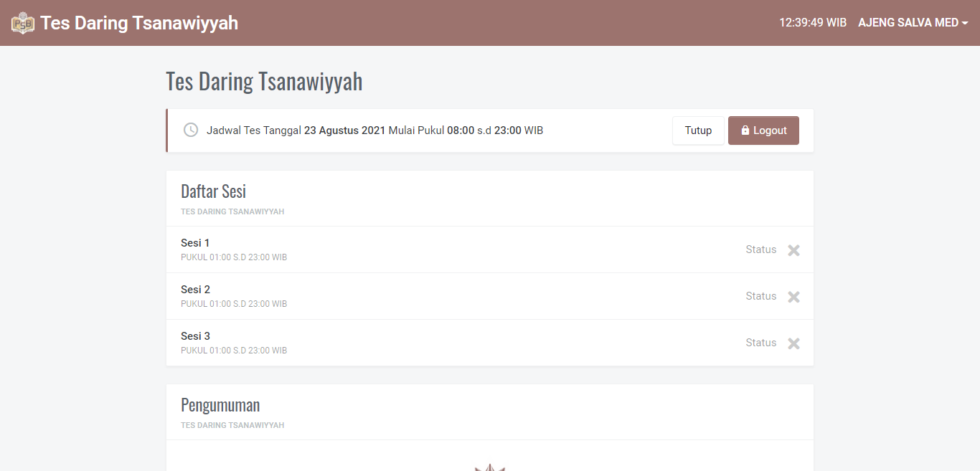
Task: Open the AJENG SALVA MED user dropdown
Action: pyautogui.click(x=913, y=23)
